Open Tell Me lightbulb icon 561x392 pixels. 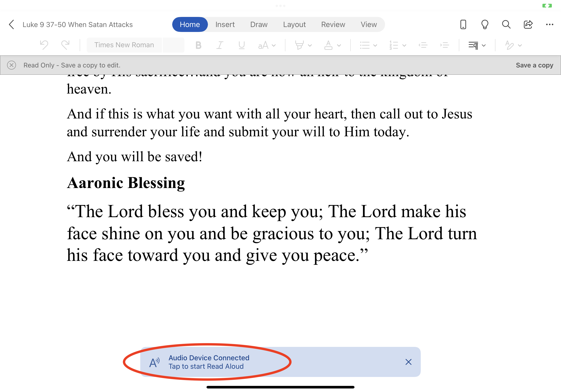pos(484,24)
